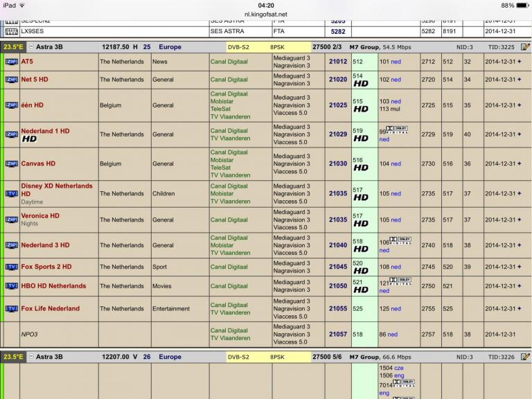Screen dimensions: 532x399
Task: Click the TV icon beside Fox Life Nederland
Action: [x=12, y=309]
